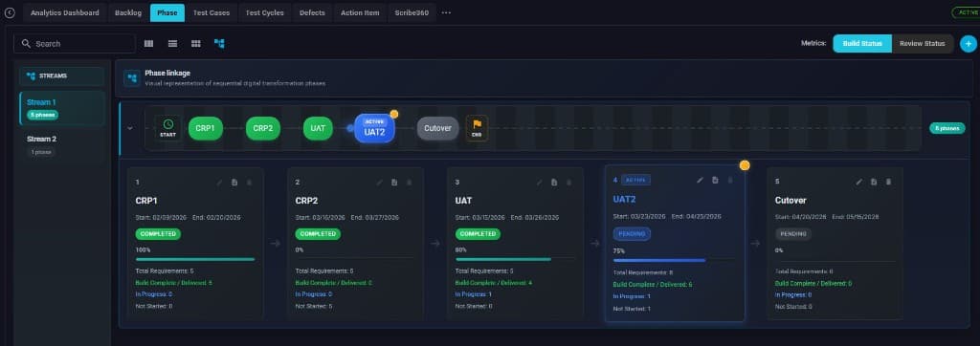Click the orange dot on UAT2 card corner
The height and width of the screenshot is (346, 980).
coord(745,165)
